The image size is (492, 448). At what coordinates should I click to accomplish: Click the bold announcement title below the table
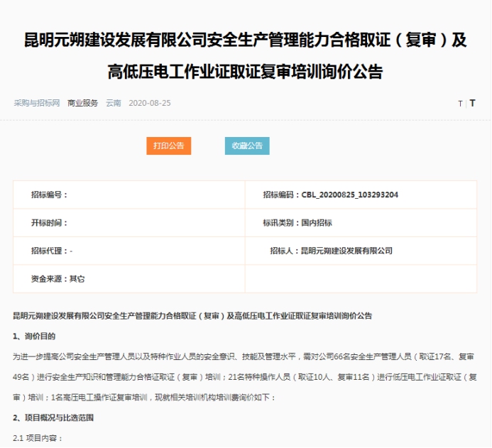pos(192,315)
